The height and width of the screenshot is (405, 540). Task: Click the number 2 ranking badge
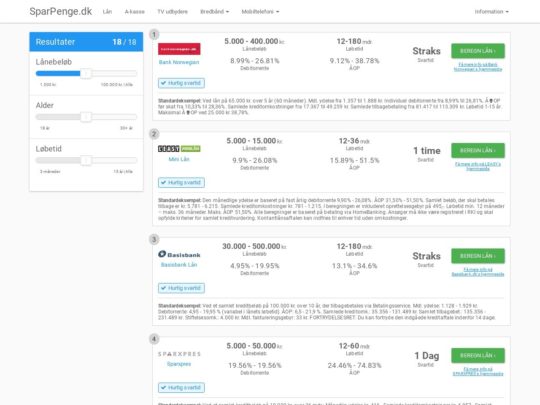tap(154, 134)
